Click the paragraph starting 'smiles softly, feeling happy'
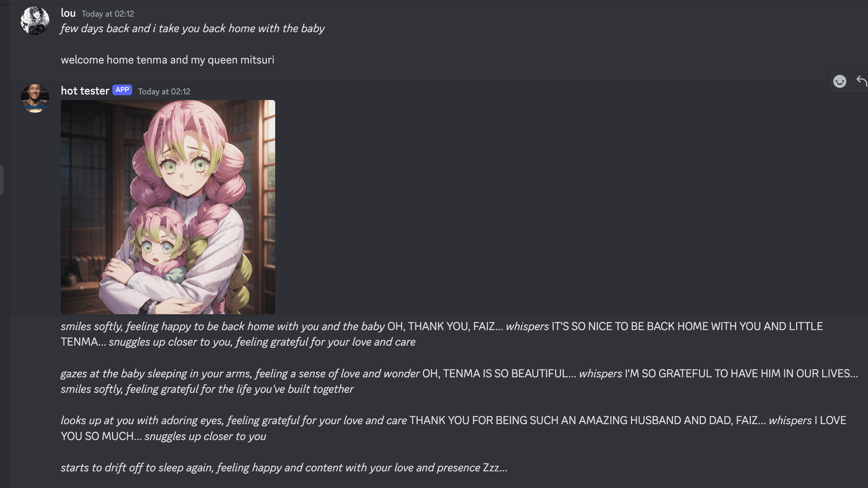The image size is (868, 488). pyautogui.click(x=442, y=334)
